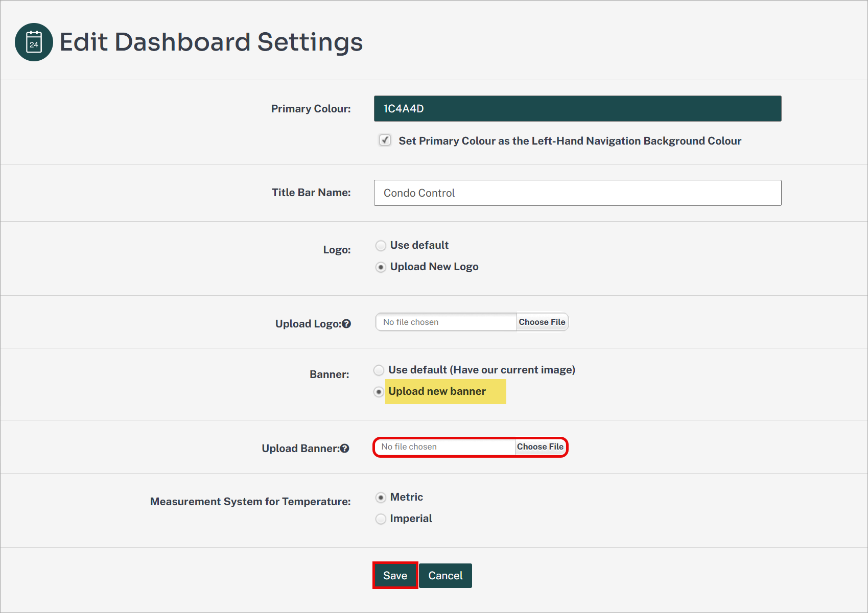Select Metric temperature measurement
868x613 pixels.
(381, 498)
